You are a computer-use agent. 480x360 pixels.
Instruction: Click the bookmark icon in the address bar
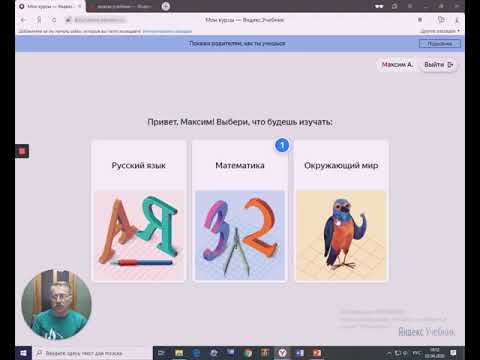420,20
